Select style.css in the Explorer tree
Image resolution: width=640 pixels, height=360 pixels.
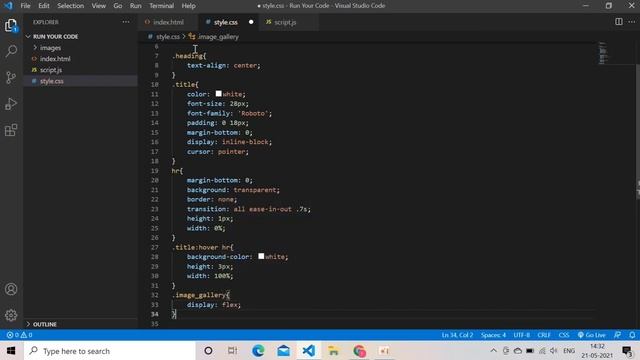click(80, 81)
